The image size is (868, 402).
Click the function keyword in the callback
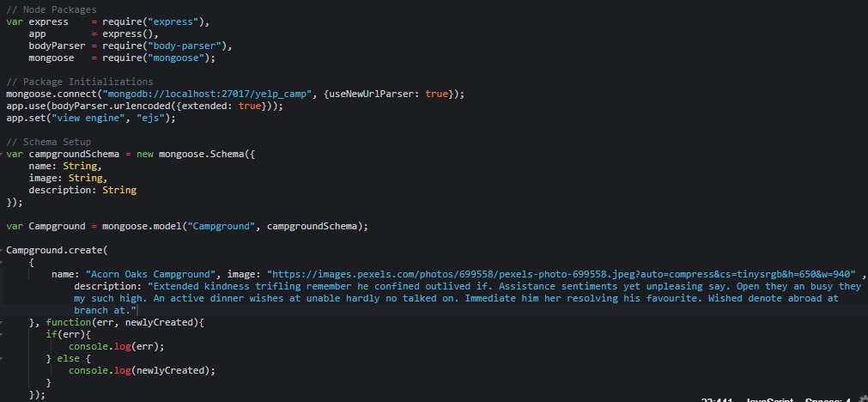click(68, 322)
